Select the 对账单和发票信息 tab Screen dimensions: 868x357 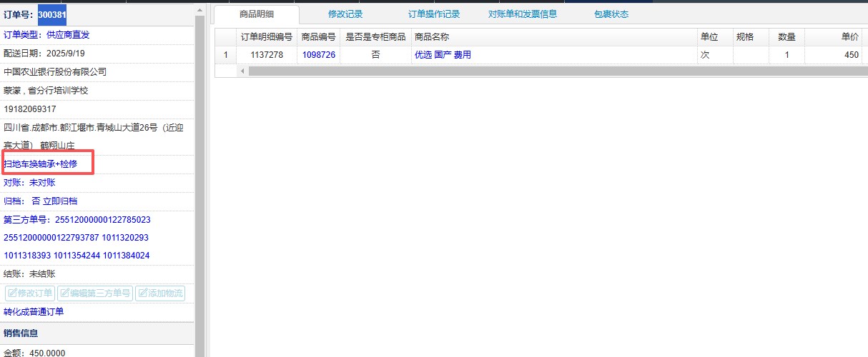(522, 14)
